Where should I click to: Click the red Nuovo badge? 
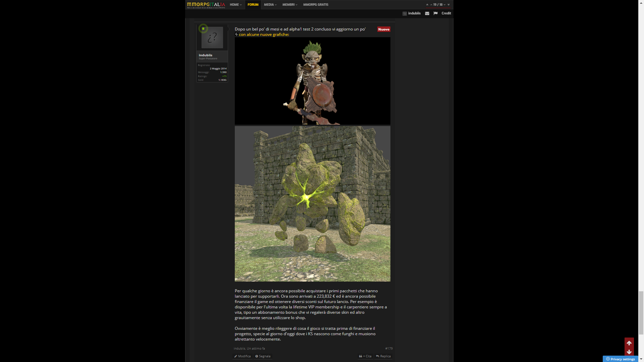tap(384, 29)
